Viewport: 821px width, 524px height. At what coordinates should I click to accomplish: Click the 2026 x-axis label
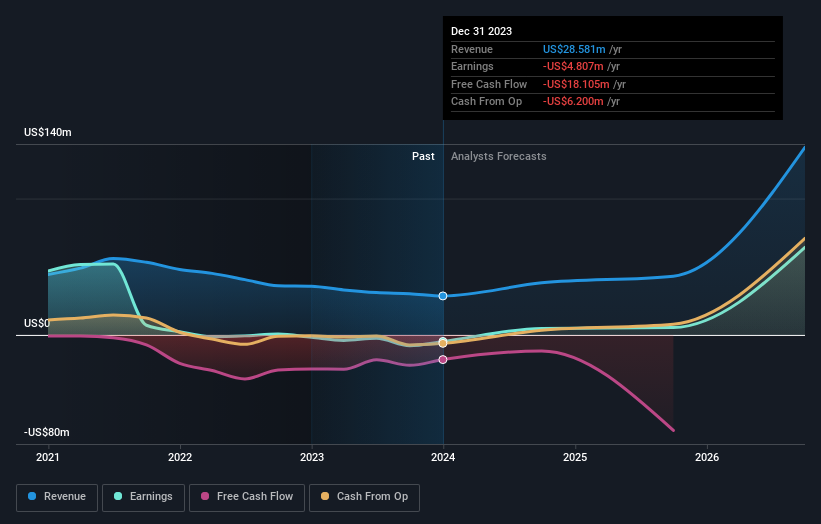click(x=707, y=457)
